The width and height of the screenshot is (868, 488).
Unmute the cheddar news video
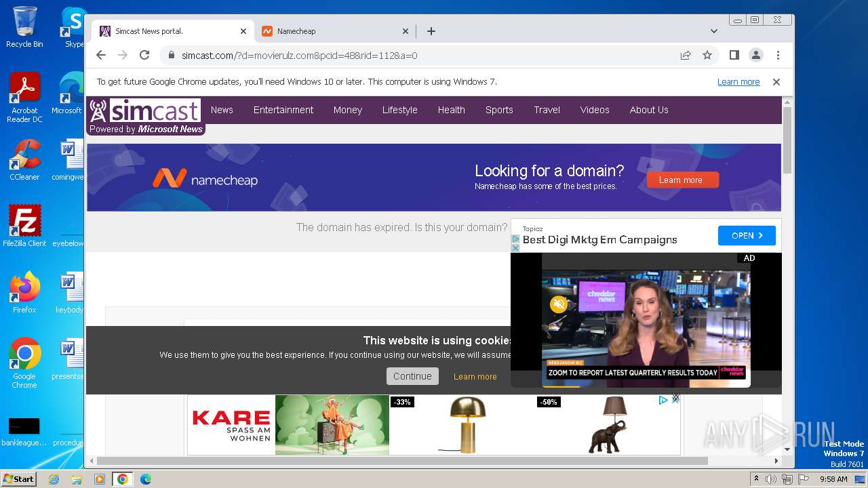559,304
